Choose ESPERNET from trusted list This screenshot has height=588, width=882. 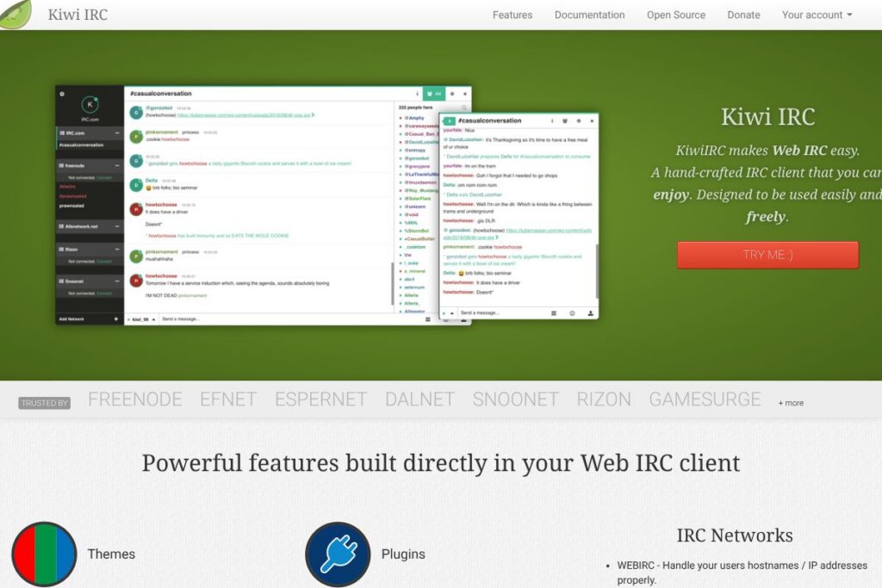tap(320, 399)
